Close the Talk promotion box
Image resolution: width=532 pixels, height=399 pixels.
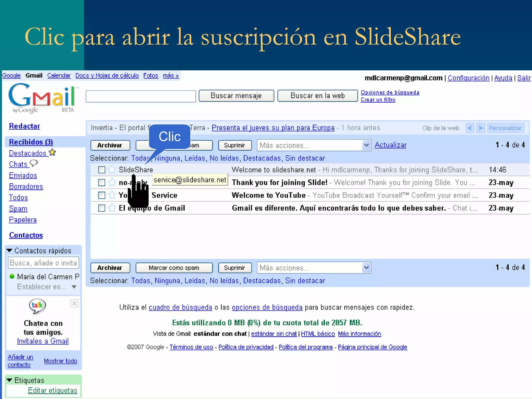point(75,303)
